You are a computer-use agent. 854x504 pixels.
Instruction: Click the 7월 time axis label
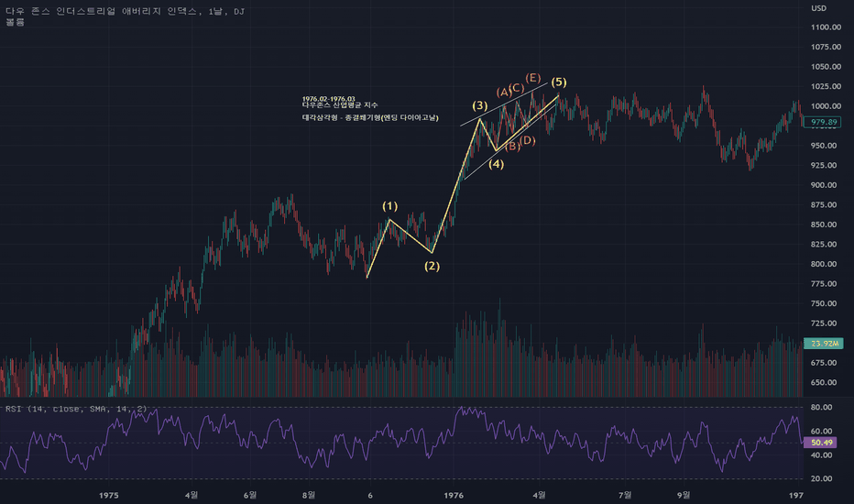(625, 495)
